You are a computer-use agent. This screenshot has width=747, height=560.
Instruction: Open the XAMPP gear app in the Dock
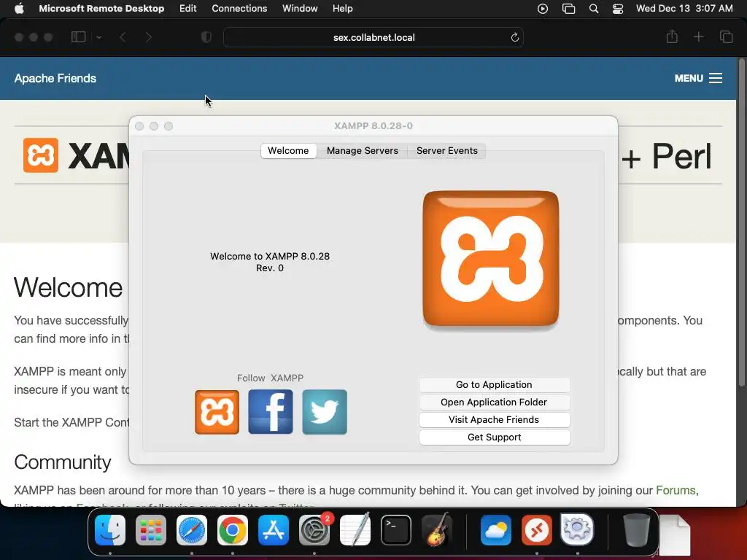point(577,529)
